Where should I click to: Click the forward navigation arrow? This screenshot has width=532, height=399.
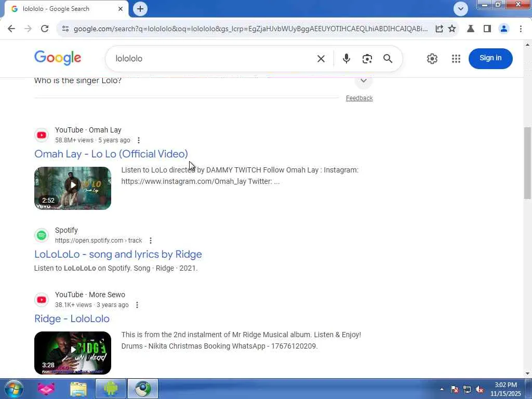click(28, 29)
